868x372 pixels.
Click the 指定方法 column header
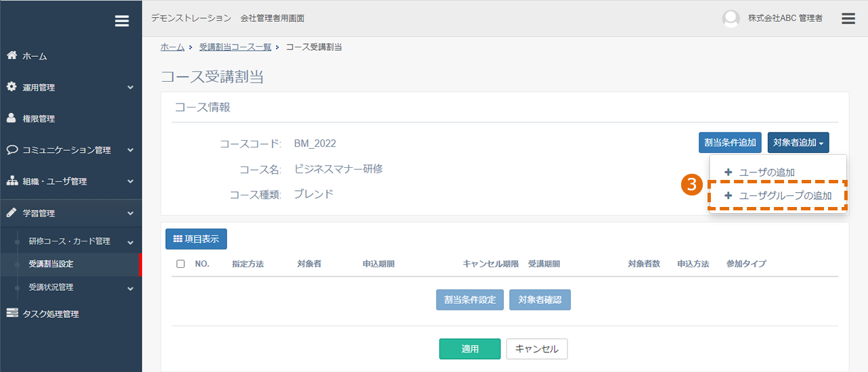(x=248, y=264)
